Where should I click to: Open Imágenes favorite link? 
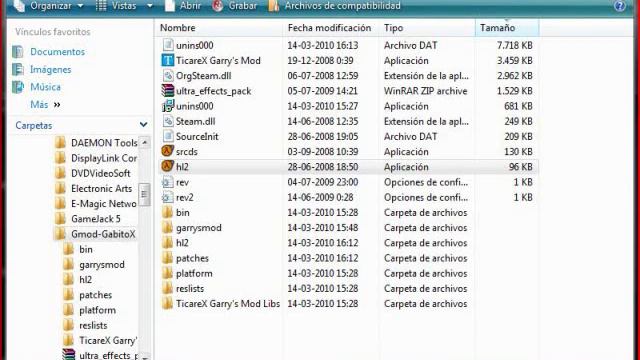click(x=51, y=70)
